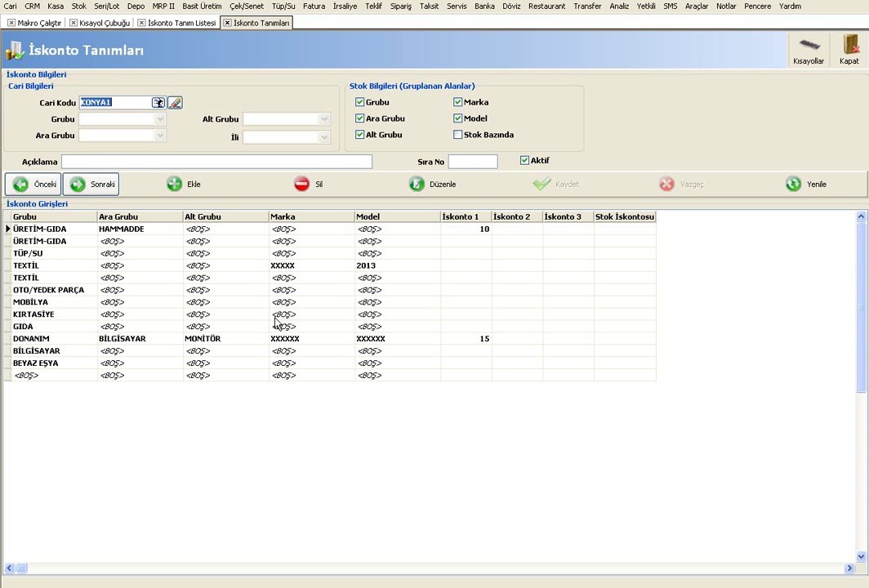Click the horizontal scrollbar right arrow

coord(849,568)
